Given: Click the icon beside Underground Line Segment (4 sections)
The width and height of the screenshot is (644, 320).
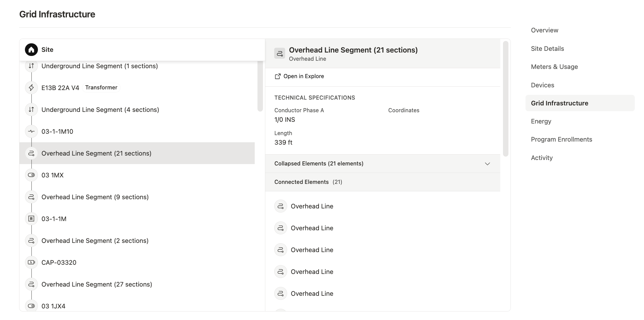Looking at the screenshot, I should point(31,110).
